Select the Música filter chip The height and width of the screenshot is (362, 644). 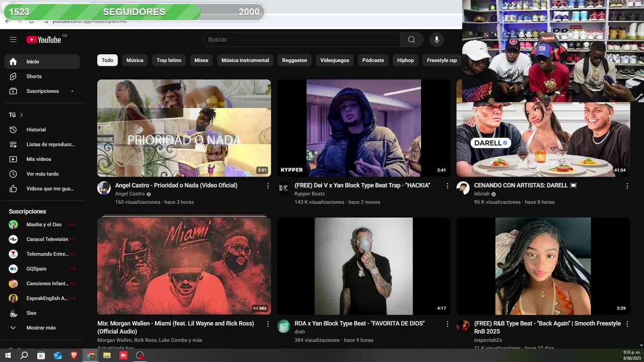pos(135,60)
